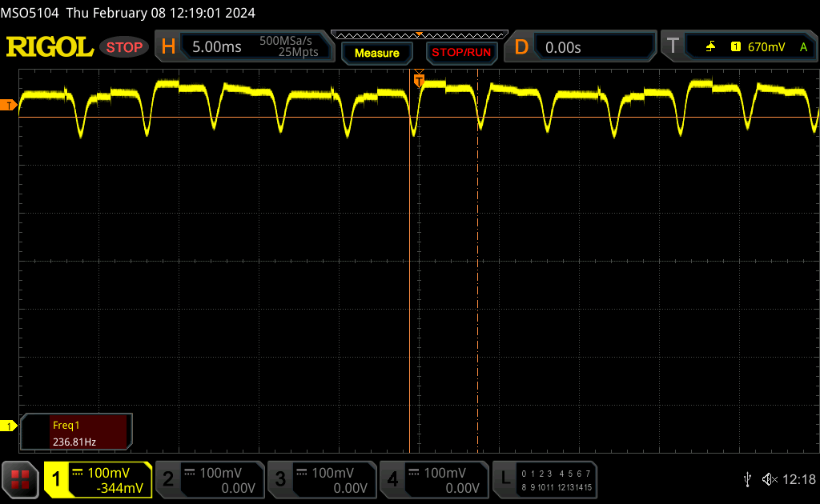Open the horizontal timebase H icon
Screen dimensions: 820x504
pos(168,47)
